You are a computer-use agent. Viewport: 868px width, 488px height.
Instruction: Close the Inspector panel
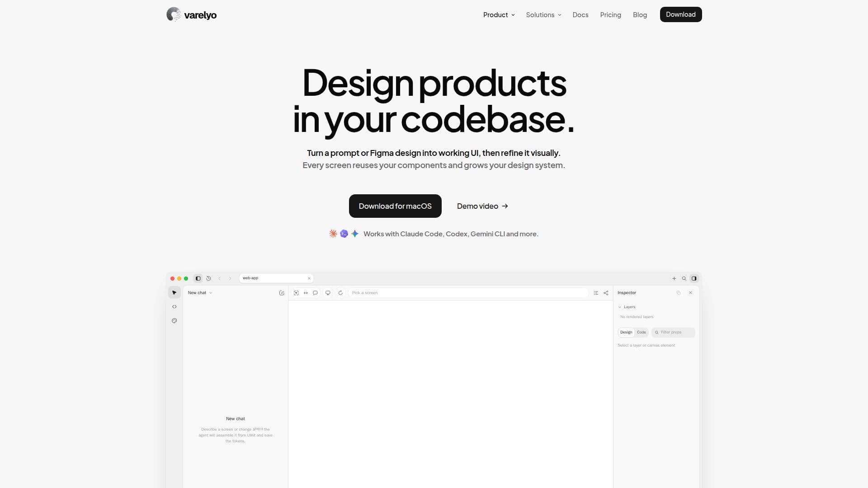(690, 293)
